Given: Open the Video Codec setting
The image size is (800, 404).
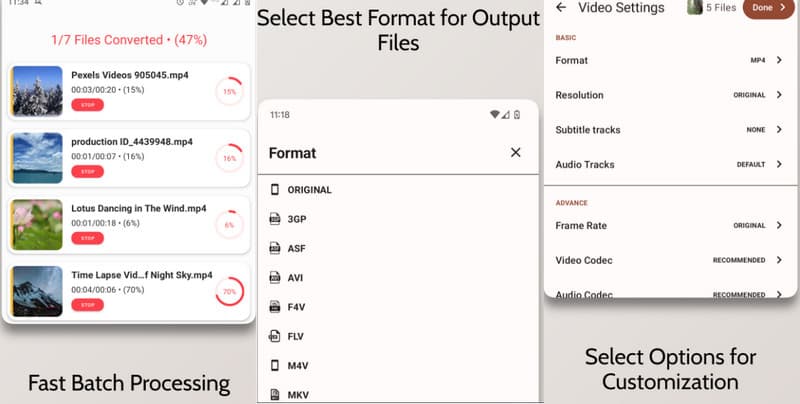Looking at the screenshot, I should click(x=778, y=260).
